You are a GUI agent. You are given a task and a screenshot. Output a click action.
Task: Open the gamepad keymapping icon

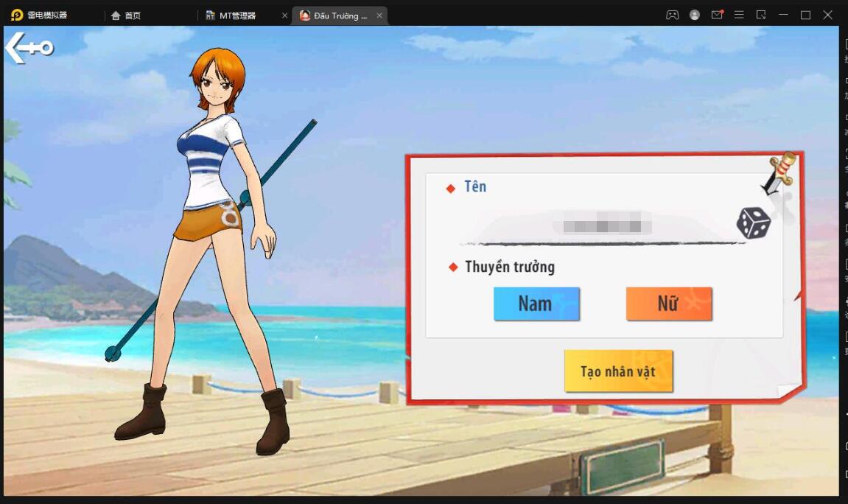[672, 15]
